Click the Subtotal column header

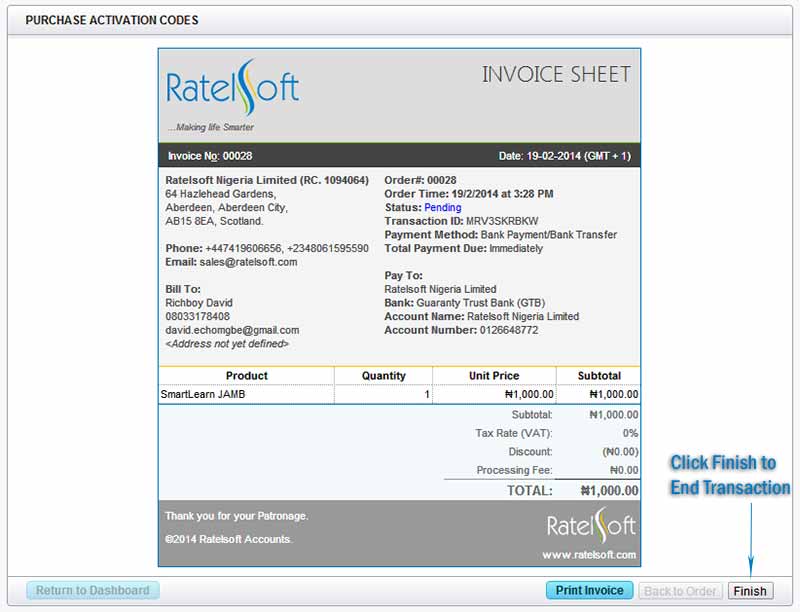[598, 376]
